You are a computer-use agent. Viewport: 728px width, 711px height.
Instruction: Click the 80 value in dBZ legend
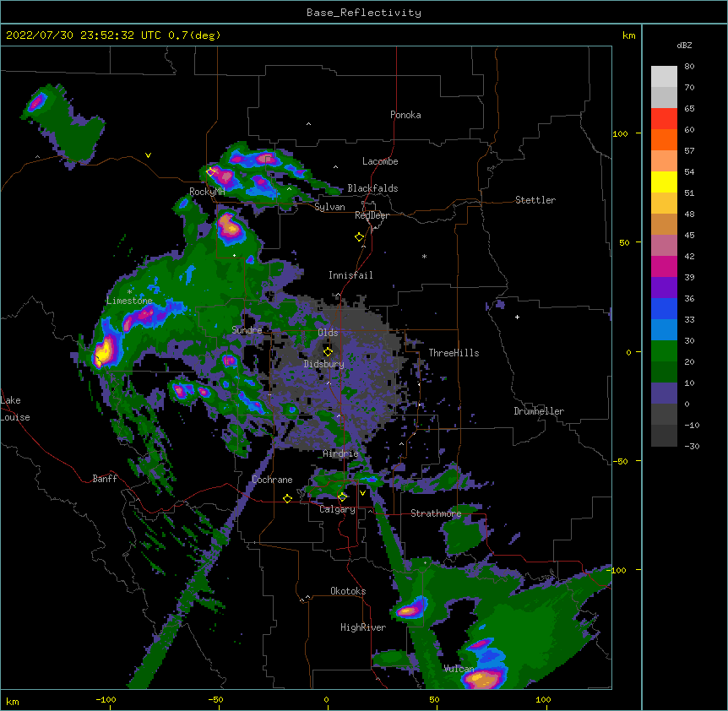point(689,67)
